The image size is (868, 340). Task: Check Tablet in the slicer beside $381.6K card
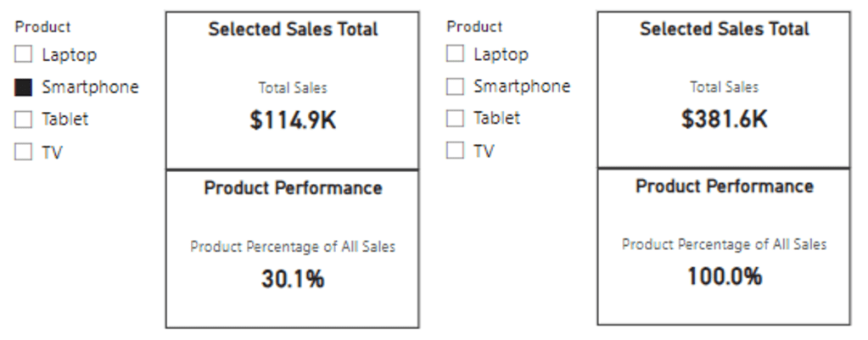coord(456,119)
